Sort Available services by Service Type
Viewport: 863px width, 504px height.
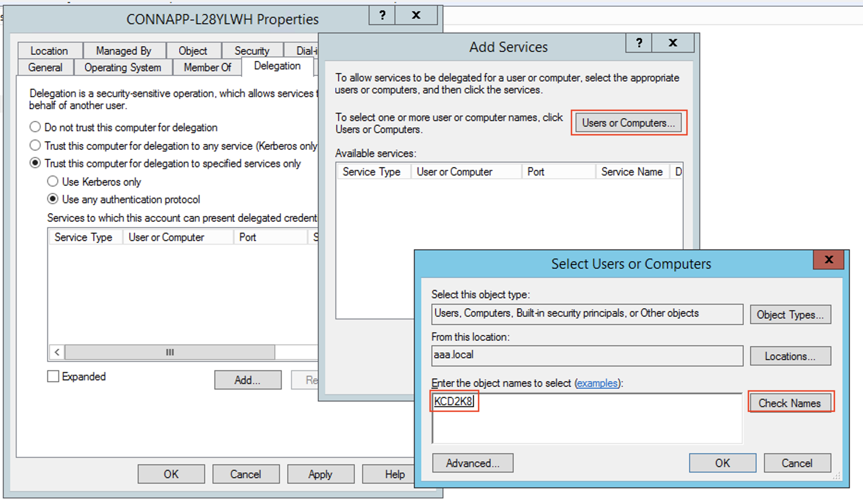tap(374, 172)
